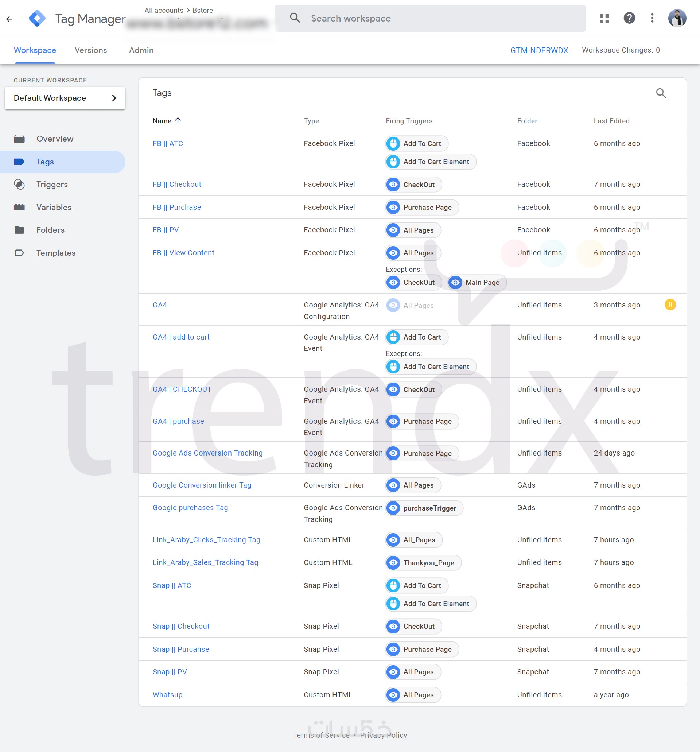Switch to the Versions tab
Screen dimensions: 700x752
pos(91,50)
